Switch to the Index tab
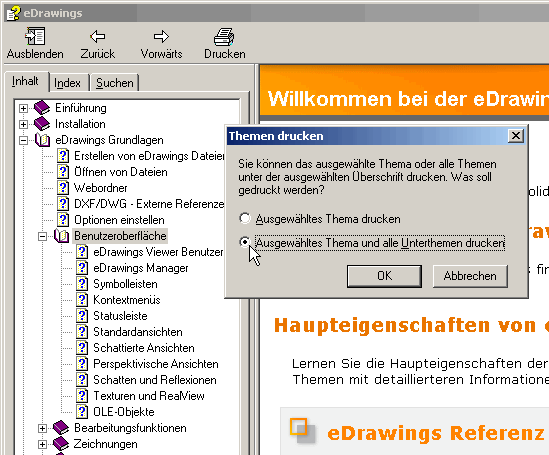The image size is (549, 455). coord(67,83)
